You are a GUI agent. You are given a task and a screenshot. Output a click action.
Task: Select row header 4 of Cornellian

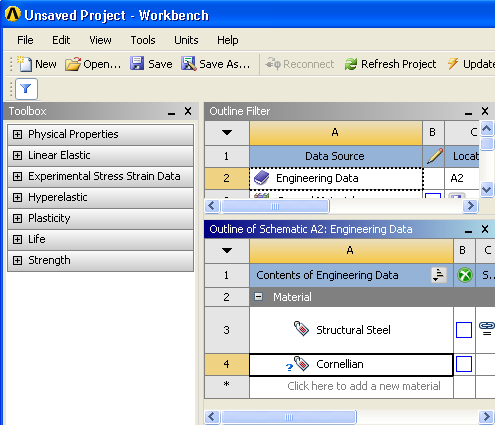coord(227,364)
